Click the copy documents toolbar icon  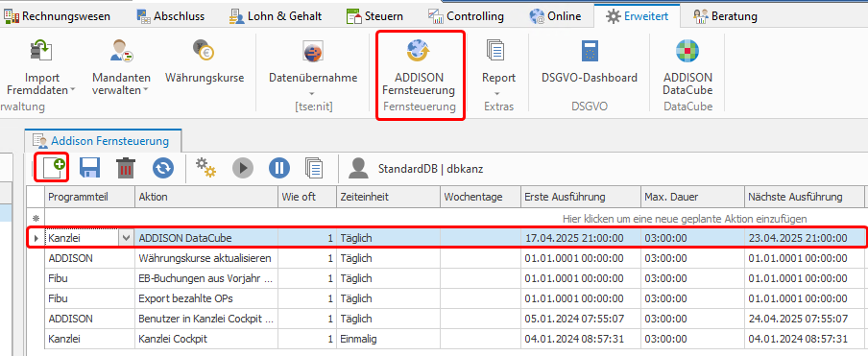pyautogui.click(x=314, y=168)
